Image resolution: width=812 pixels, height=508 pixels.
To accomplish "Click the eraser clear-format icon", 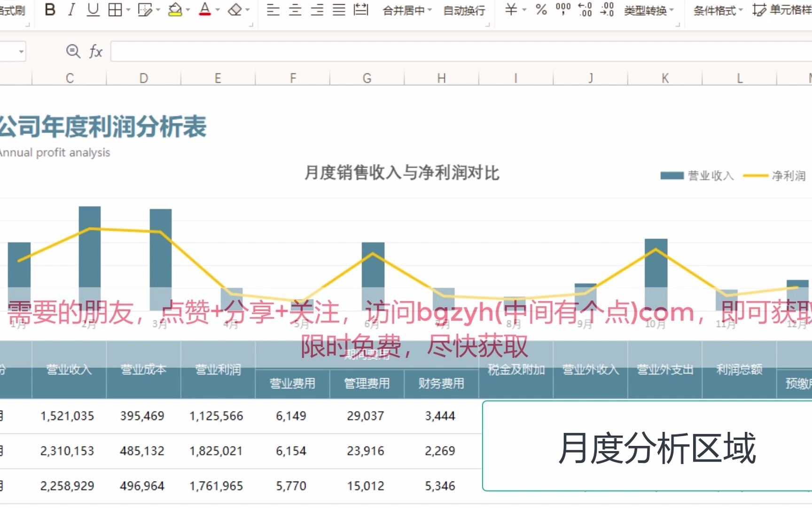I will coord(234,9).
